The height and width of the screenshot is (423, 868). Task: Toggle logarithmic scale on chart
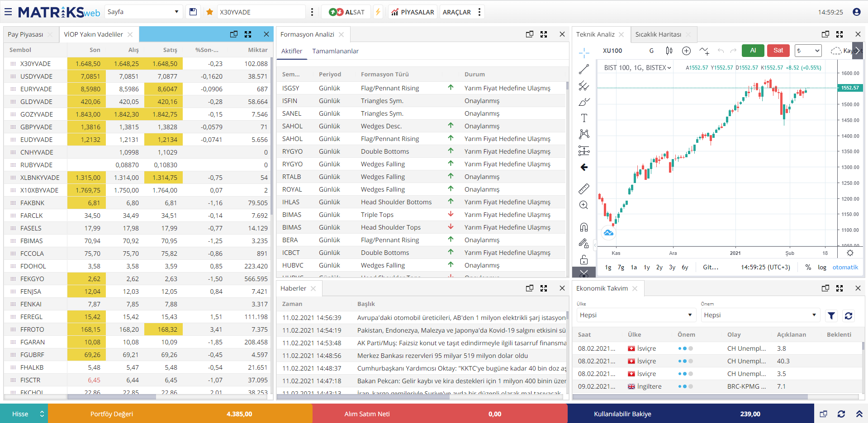822,267
